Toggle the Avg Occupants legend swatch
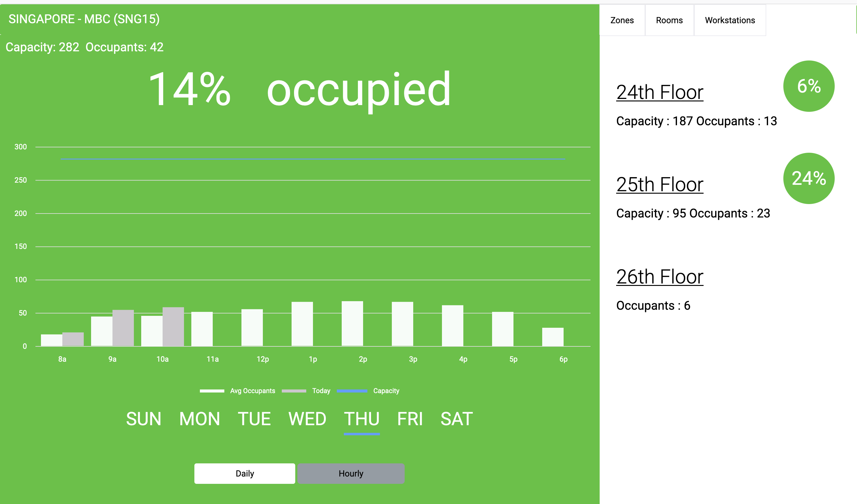Screen dimensions: 857x504 212,391
